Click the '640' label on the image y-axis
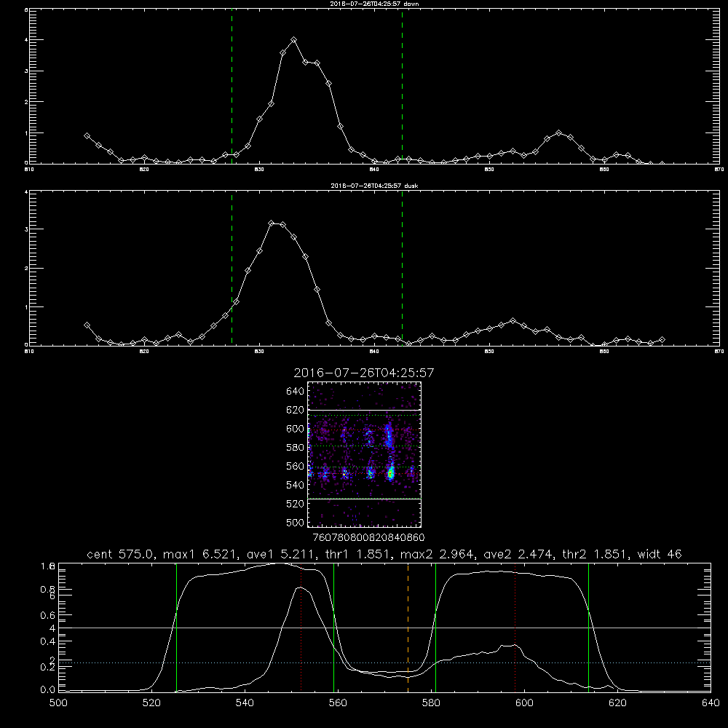Screen dimensions: 728x728 296,391
